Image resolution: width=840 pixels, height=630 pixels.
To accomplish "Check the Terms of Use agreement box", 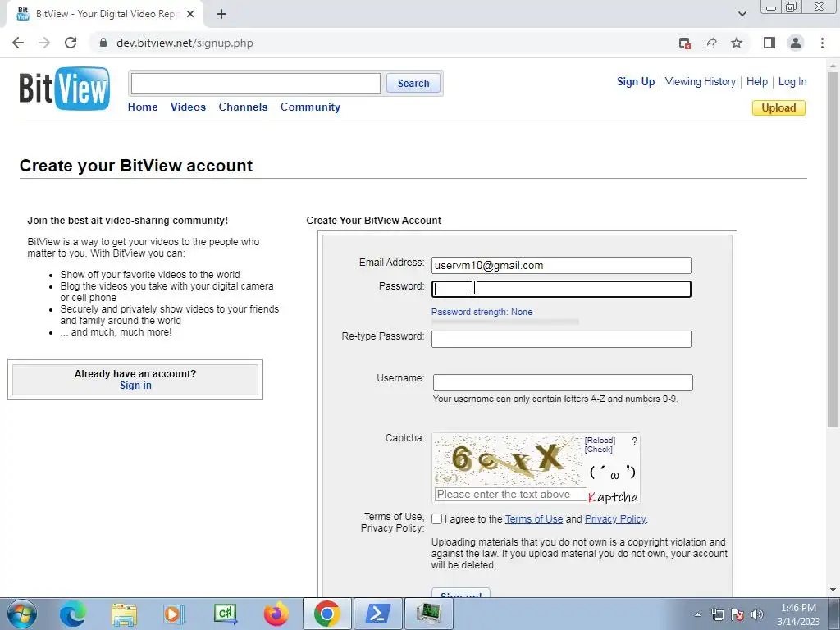I will (436, 518).
